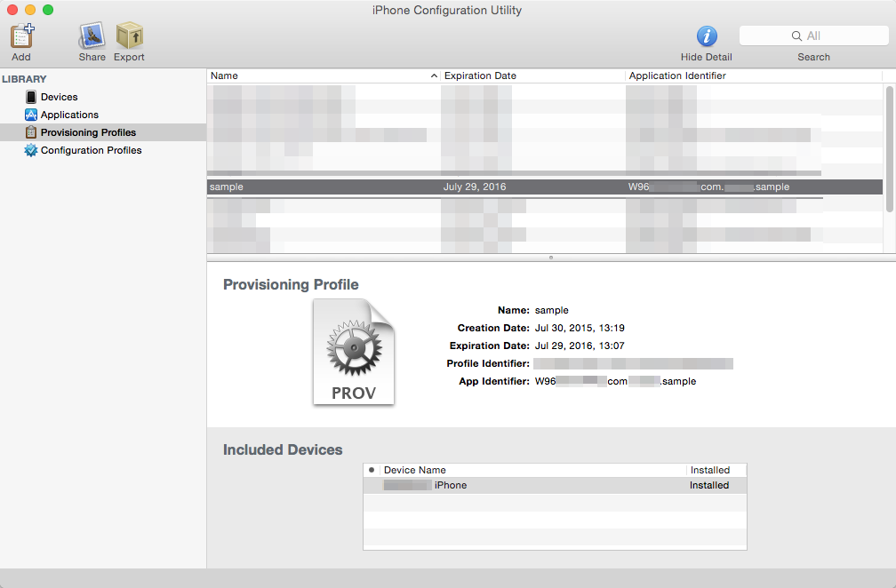This screenshot has height=588, width=896.
Task: Sort by Expiration Date column header
Action: point(532,75)
